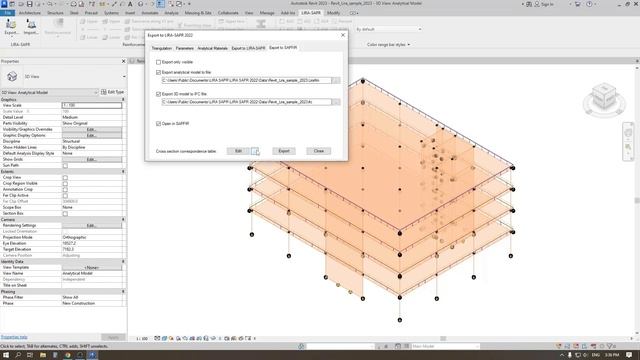Click the Export button in dialog
This screenshot has width=640, height=360.
pyautogui.click(x=284, y=151)
